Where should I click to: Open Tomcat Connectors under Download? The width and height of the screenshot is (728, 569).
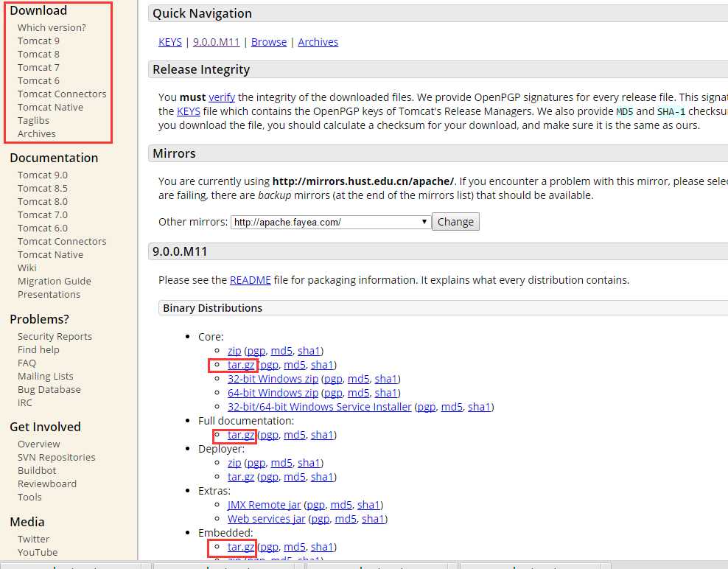62,94
